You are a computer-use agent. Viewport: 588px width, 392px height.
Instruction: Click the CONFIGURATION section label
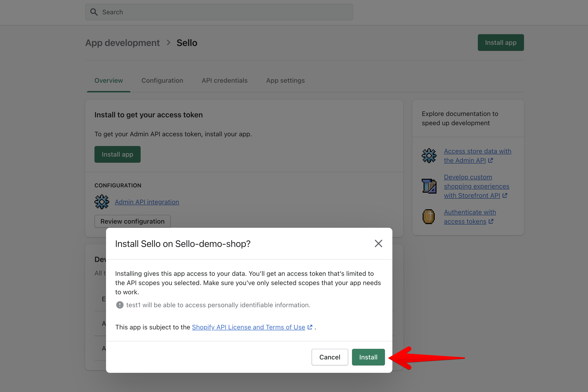118,185
